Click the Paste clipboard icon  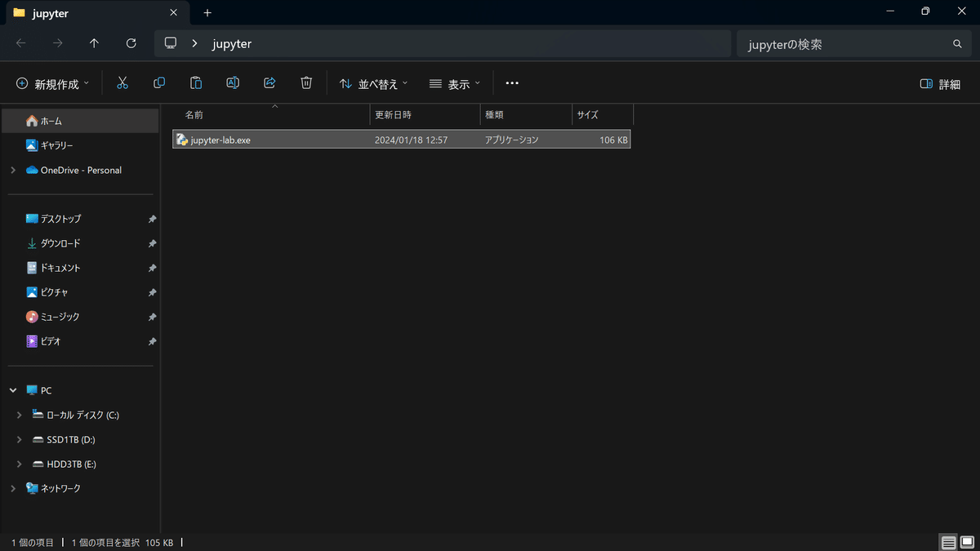pos(196,83)
